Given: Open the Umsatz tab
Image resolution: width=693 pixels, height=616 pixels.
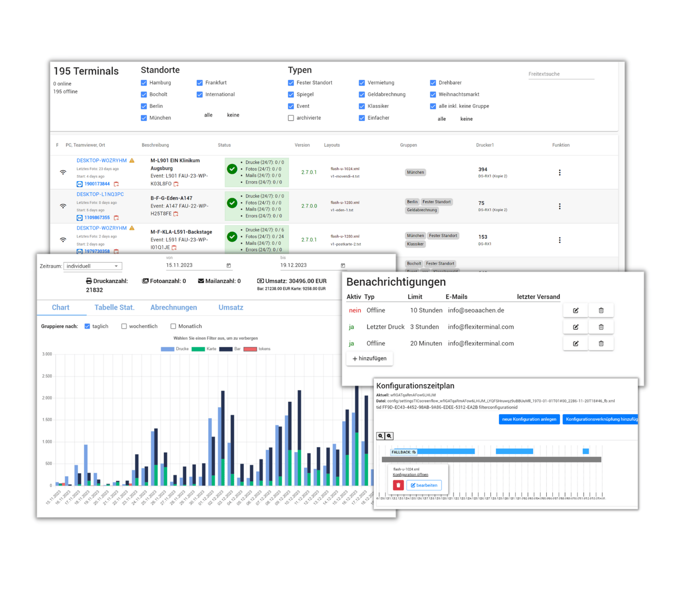Looking at the screenshot, I should click(x=231, y=308).
